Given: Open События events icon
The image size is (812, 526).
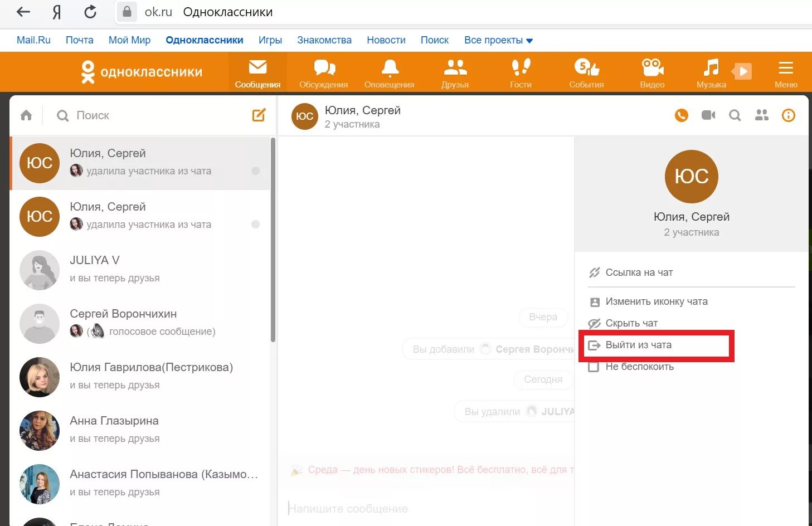Looking at the screenshot, I should click(587, 73).
